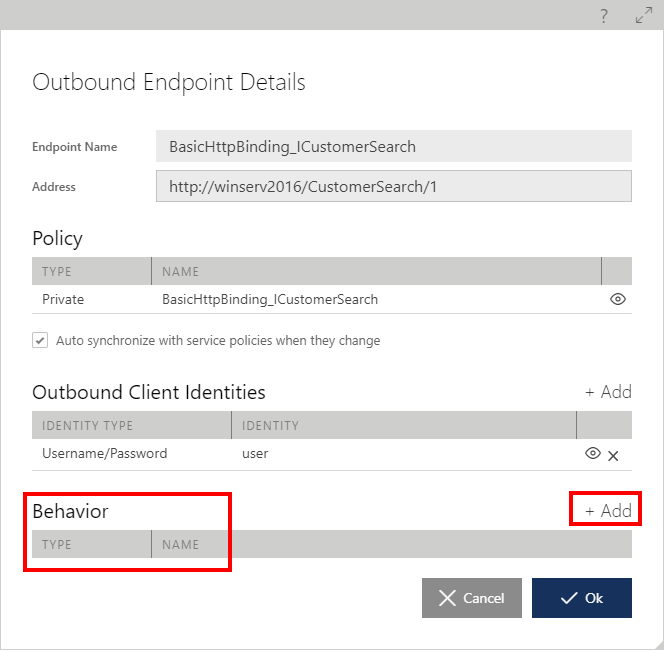Image resolution: width=664 pixels, height=650 pixels.
Task: Remove the user identity with the X icon
Action: [x=613, y=456]
